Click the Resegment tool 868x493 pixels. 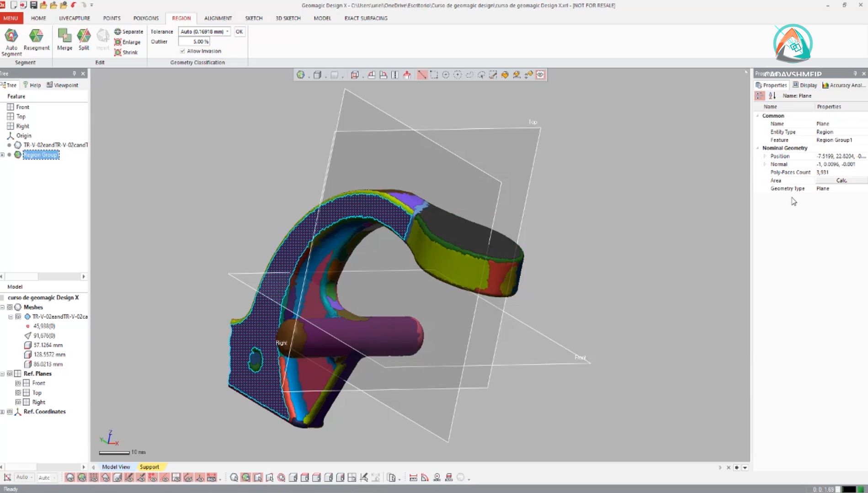(x=37, y=40)
